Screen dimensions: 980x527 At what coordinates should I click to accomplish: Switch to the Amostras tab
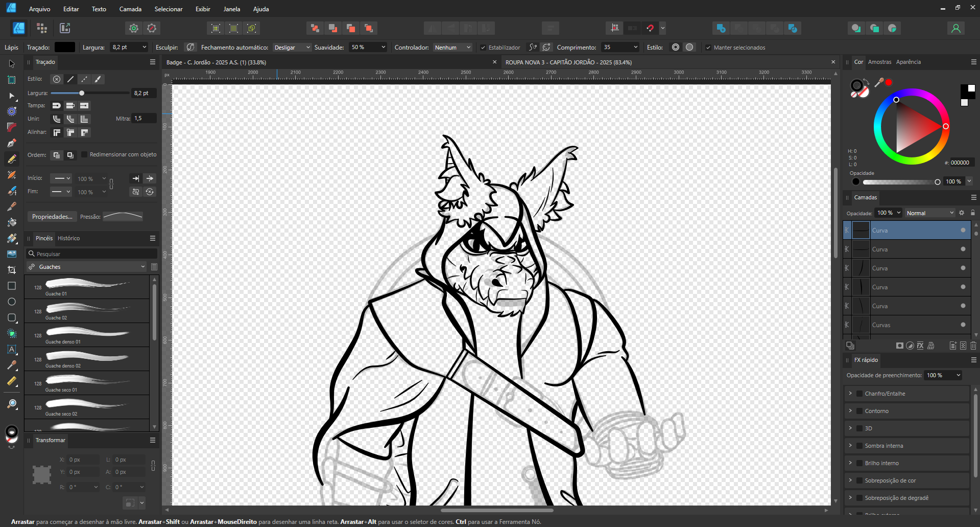879,62
